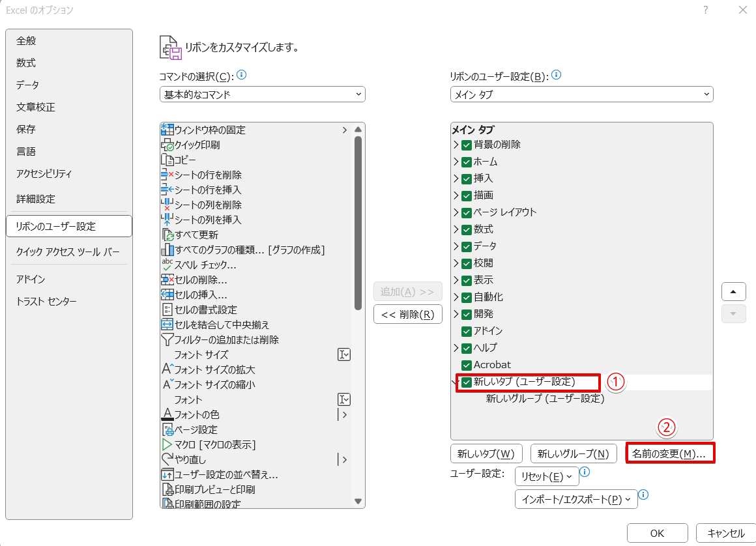The image size is (756, 546).
Task: Uncheck the 開発 (Developer) tab checkbox
Action: 465,314
